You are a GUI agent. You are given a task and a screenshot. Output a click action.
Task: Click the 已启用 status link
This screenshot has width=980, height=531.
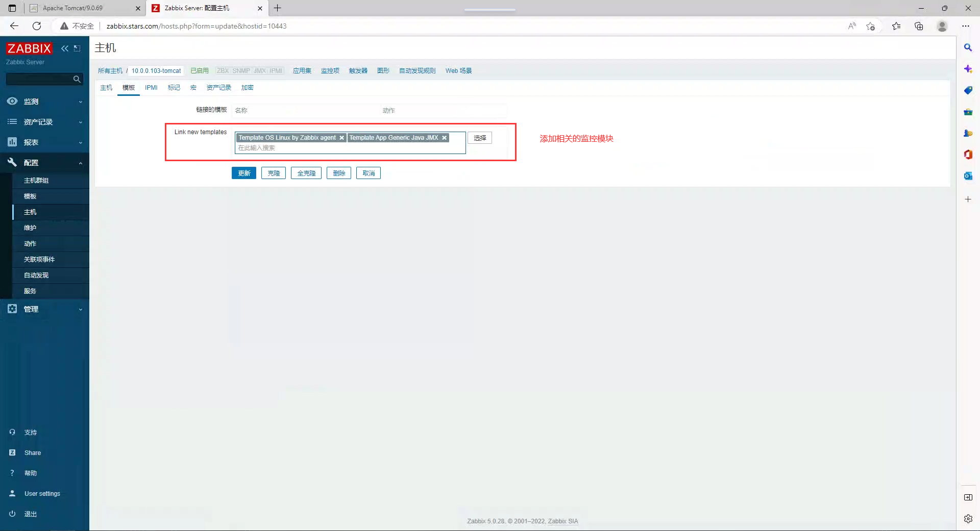[x=200, y=71]
